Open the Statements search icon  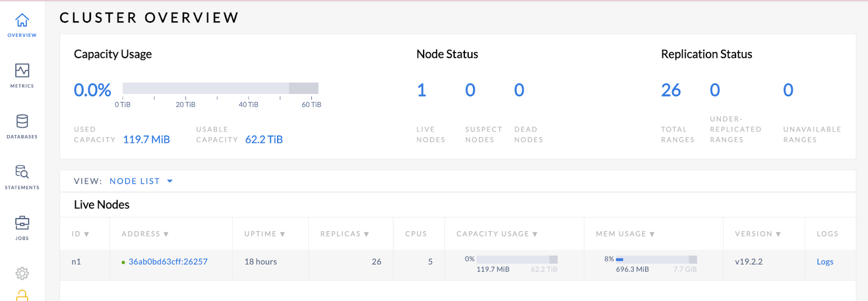(22, 172)
